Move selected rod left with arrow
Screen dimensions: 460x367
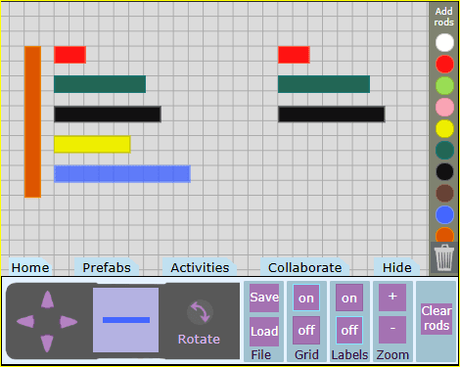[x=25, y=322]
